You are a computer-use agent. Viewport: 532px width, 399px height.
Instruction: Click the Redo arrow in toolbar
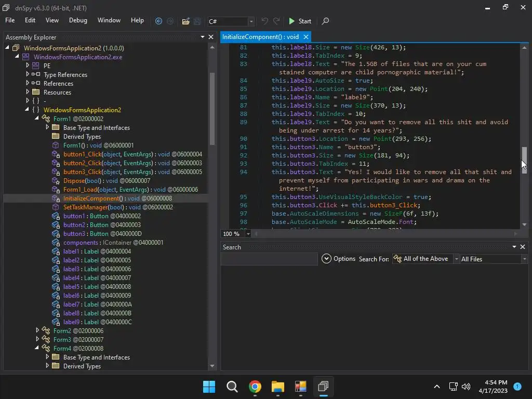276,21
